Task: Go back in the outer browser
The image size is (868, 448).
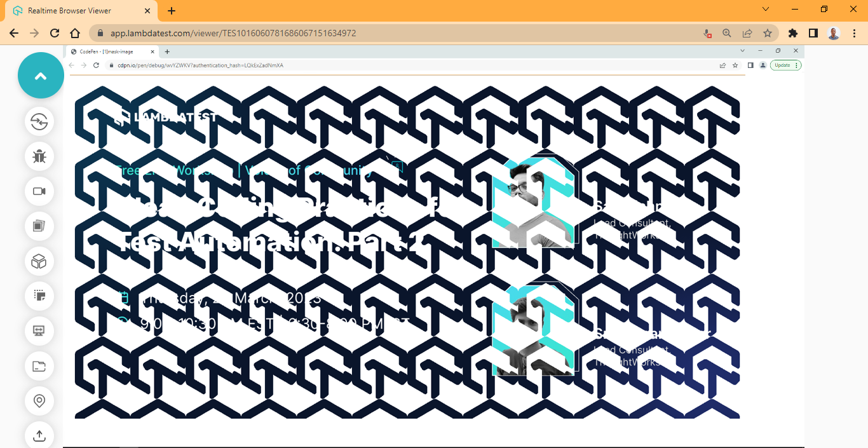Action: (x=14, y=33)
